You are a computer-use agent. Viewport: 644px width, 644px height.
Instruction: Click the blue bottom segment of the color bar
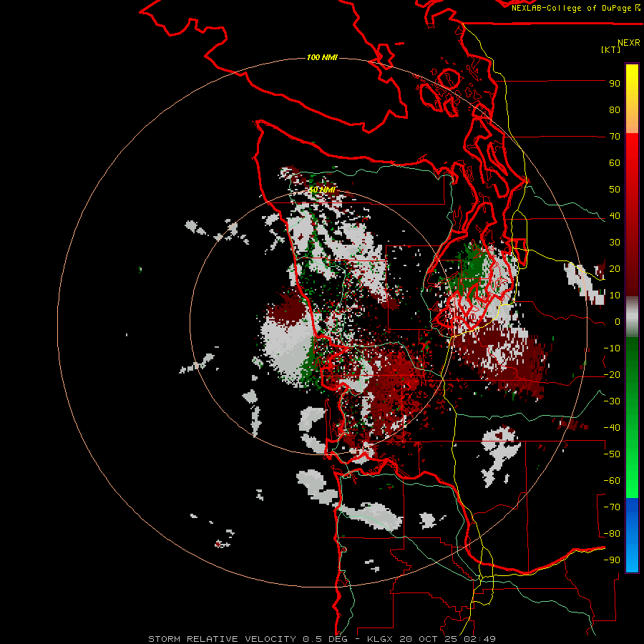pyautogui.click(x=632, y=535)
